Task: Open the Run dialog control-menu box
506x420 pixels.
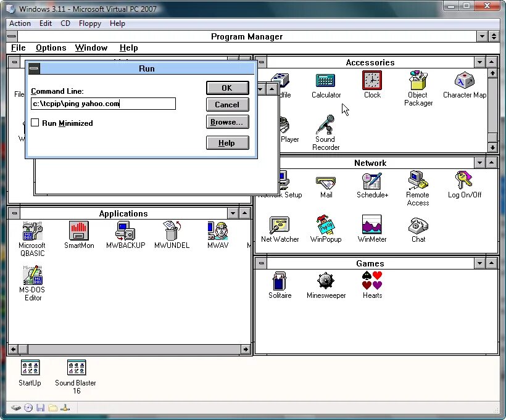Action: [x=34, y=68]
